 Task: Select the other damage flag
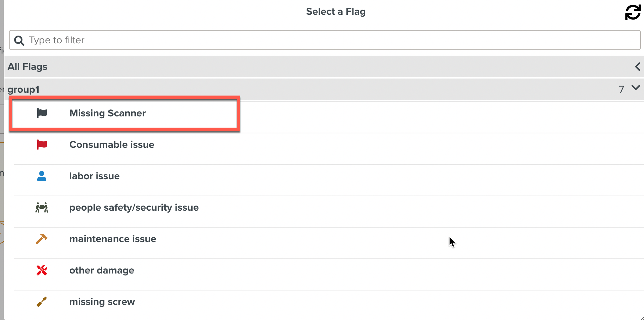coord(102,270)
